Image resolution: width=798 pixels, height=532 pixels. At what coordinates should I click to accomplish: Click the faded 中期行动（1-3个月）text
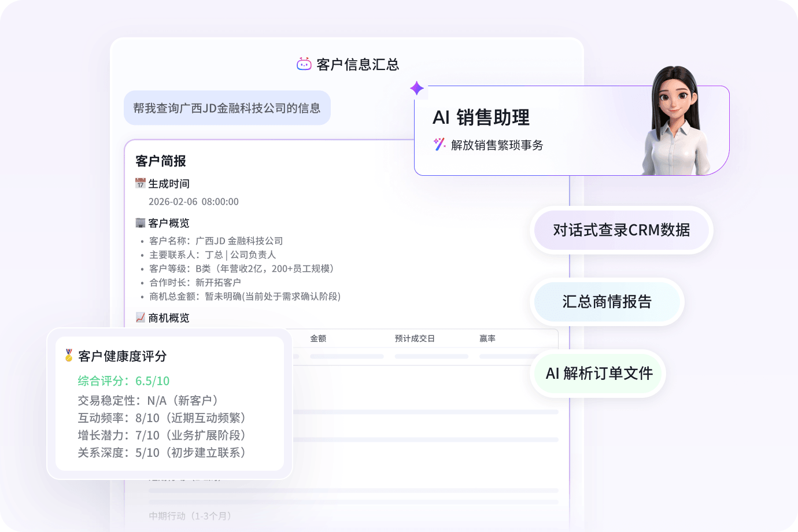192,516
